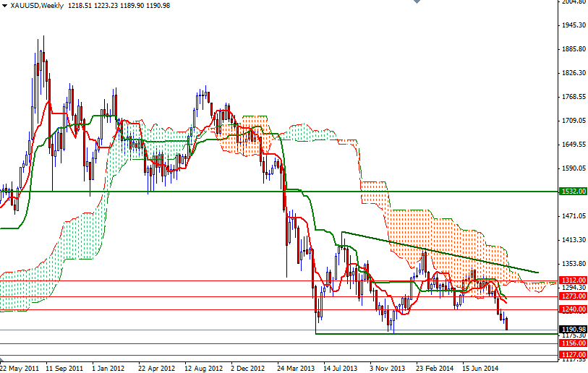The image size is (588, 373).
Task: Open the chart menu arrow beside XAUUSD
Action: (x=4, y=5)
